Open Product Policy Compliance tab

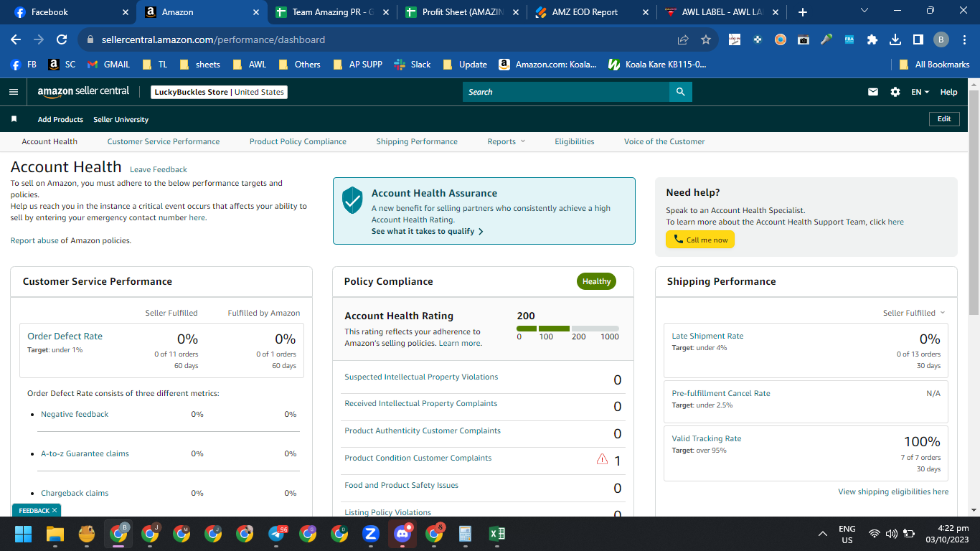point(298,141)
